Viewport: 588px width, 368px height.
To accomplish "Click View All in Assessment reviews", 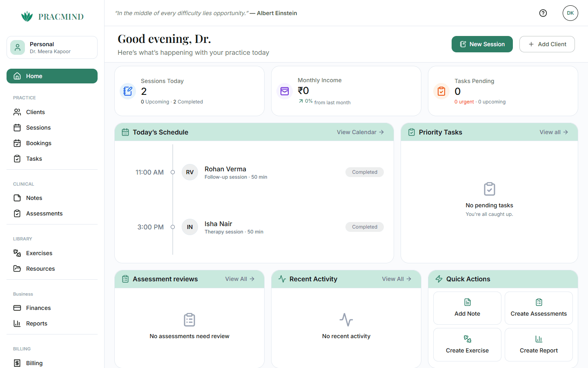I will click(x=240, y=279).
